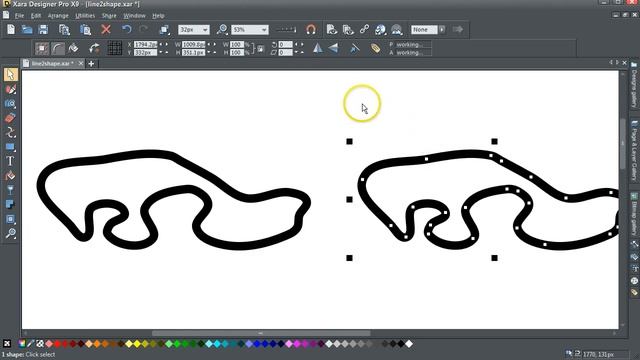
Task: Open the Arrange menu
Action: click(x=58, y=16)
